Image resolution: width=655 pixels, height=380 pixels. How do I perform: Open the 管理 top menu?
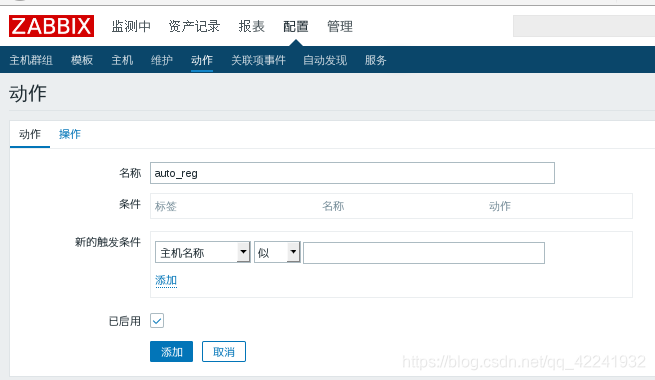click(x=340, y=26)
